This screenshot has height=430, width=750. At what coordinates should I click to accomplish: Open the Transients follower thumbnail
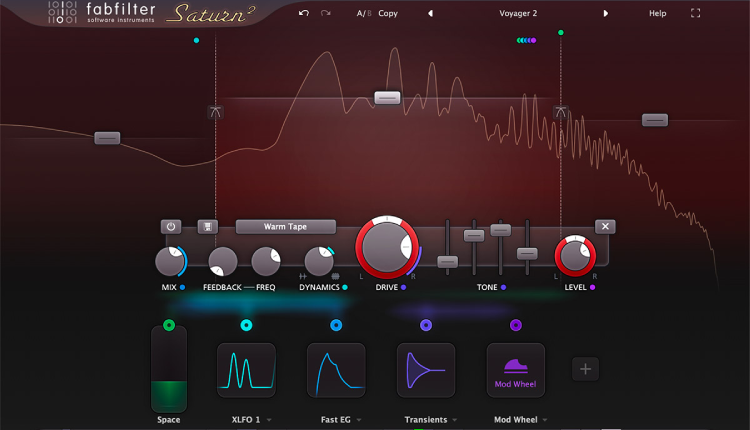coord(426,371)
